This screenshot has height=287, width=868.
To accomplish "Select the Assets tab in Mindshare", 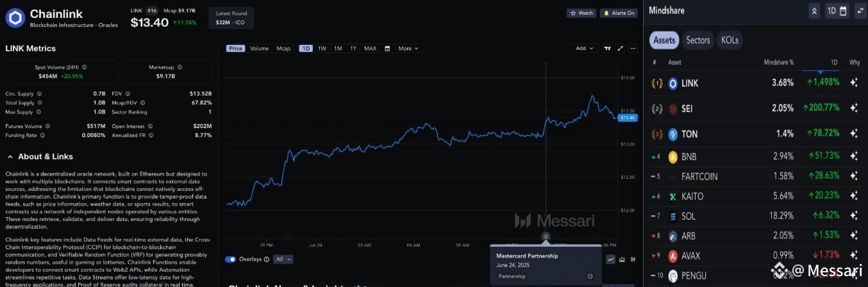I will [x=664, y=40].
